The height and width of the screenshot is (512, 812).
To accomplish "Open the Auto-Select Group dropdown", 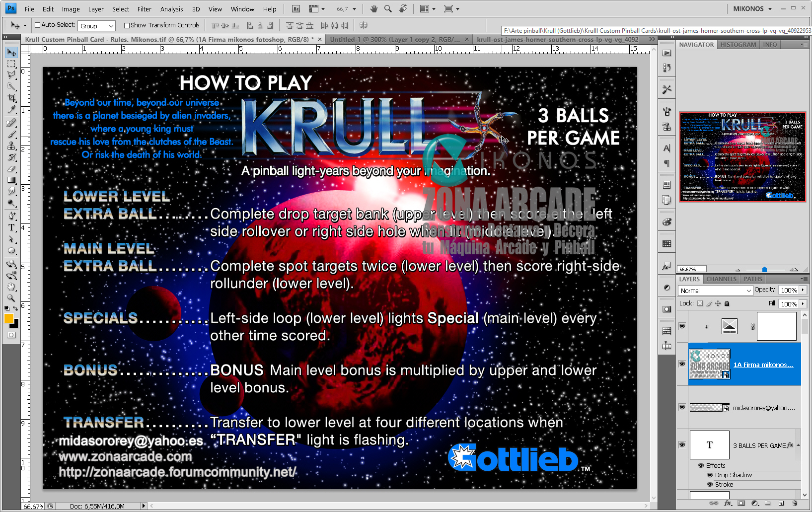I will [x=97, y=26].
